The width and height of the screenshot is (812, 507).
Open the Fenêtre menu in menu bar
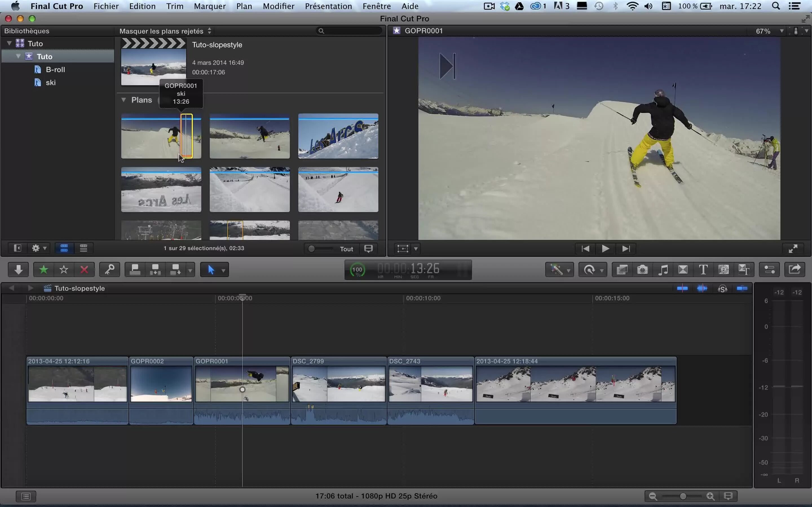tap(377, 6)
